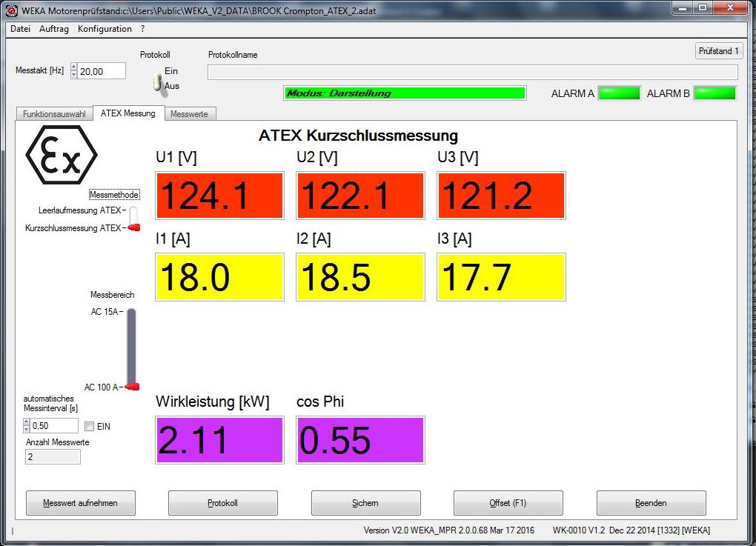Set Messbereich slider to AC 15A
Viewport: 756px width, 546px height.
[x=131, y=312]
